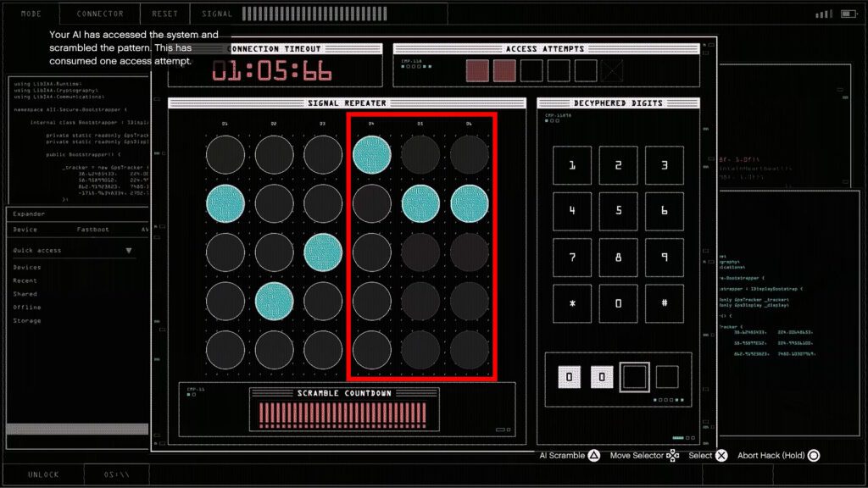
Task: Click the ACCESS ATTEMPTS panel title
Action: pyautogui.click(x=545, y=48)
